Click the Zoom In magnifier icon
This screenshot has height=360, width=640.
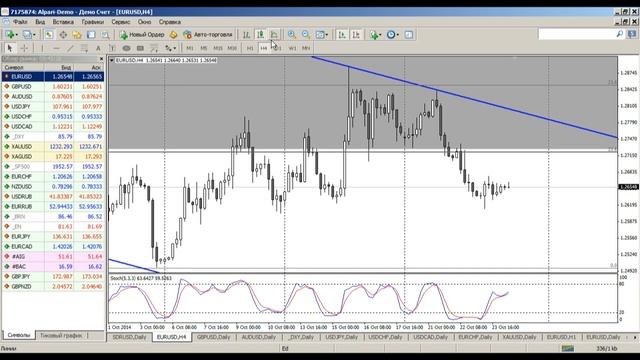coord(291,35)
